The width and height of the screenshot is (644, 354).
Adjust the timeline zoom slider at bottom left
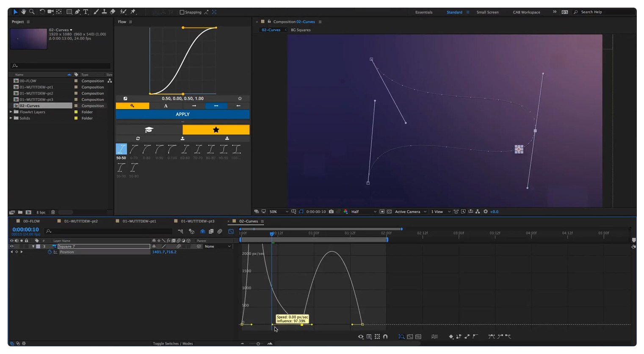coord(258,343)
